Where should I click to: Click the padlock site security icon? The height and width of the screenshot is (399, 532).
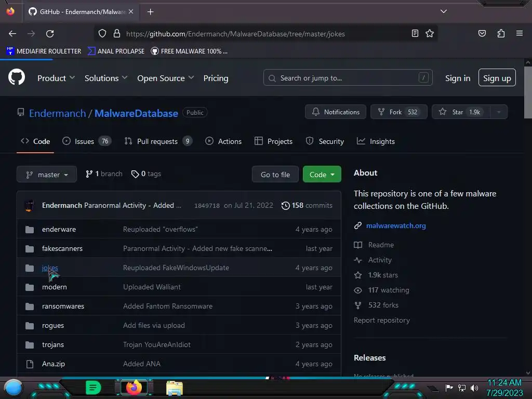click(x=117, y=33)
